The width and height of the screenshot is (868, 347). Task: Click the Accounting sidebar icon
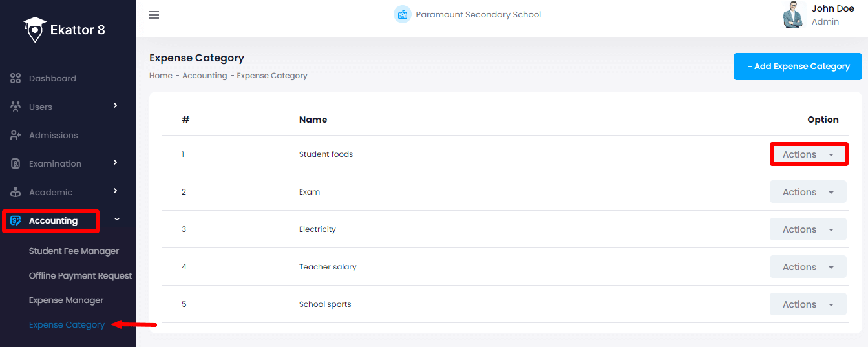[x=16, y=220]
